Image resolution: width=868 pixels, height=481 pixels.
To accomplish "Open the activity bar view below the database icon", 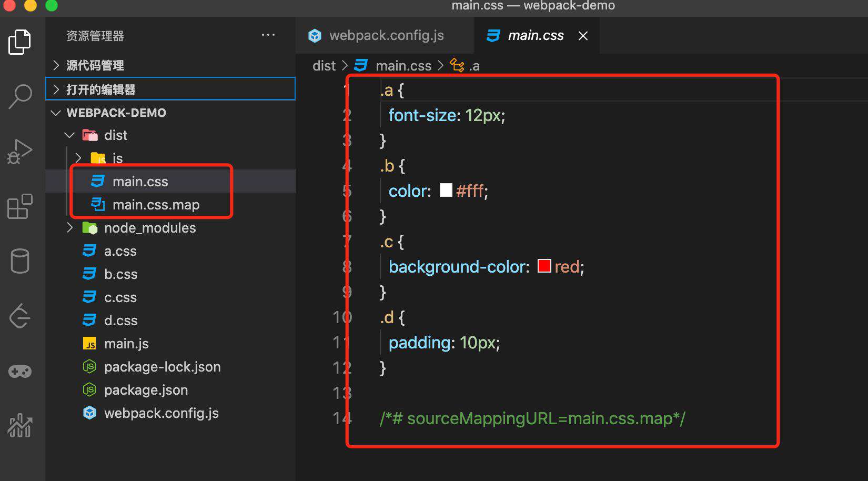I will click(20, 316).
